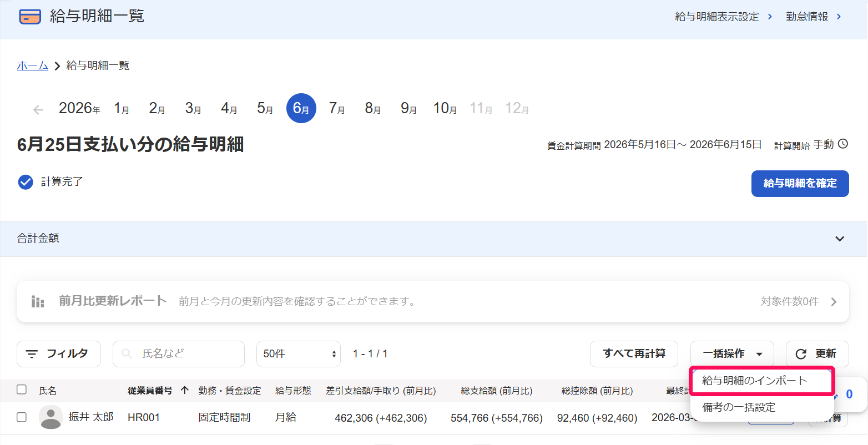Open the 給与明細表示設定 link
The height and width of the screenshot is (445, 868).
point(717,17)
